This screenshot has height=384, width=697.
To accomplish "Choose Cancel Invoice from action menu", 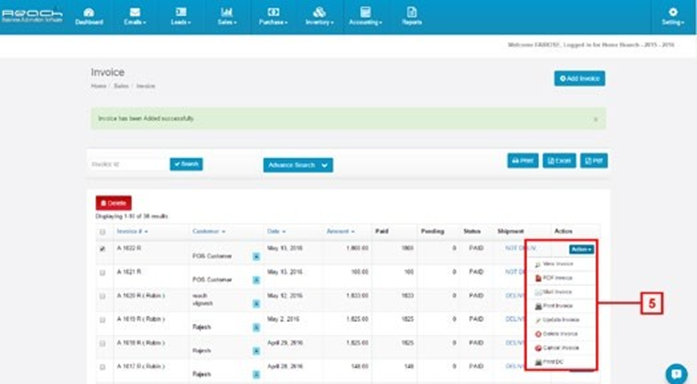I will (557, 348).
